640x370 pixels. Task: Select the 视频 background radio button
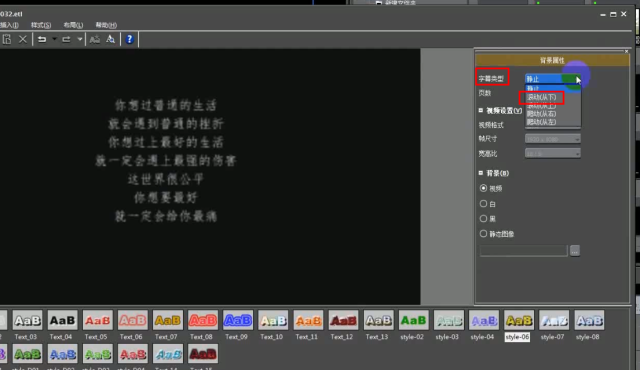tap(484, 188)
